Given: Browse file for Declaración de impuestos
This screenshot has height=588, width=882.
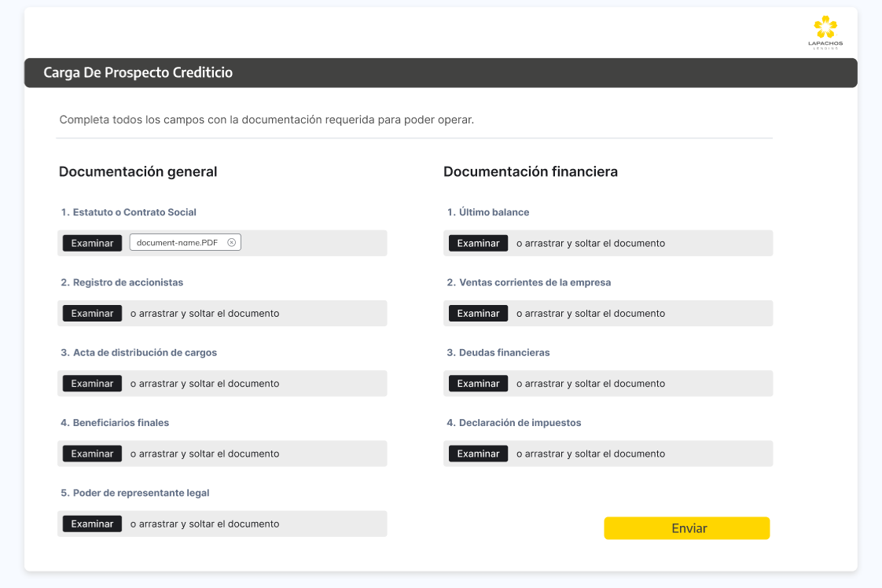Looking at the screenshot, I should [x=478, y=454].
